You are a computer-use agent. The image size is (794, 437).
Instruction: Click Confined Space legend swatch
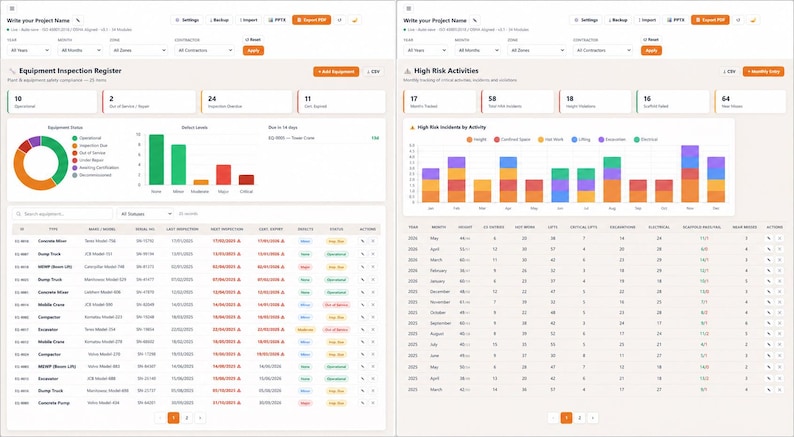point(497,139)
